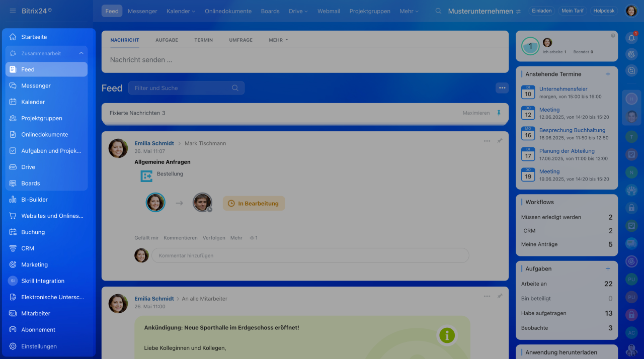The image size is (644, 359).
Task: Click Gefällt mir on first post
Action: [x=146, y=238]
